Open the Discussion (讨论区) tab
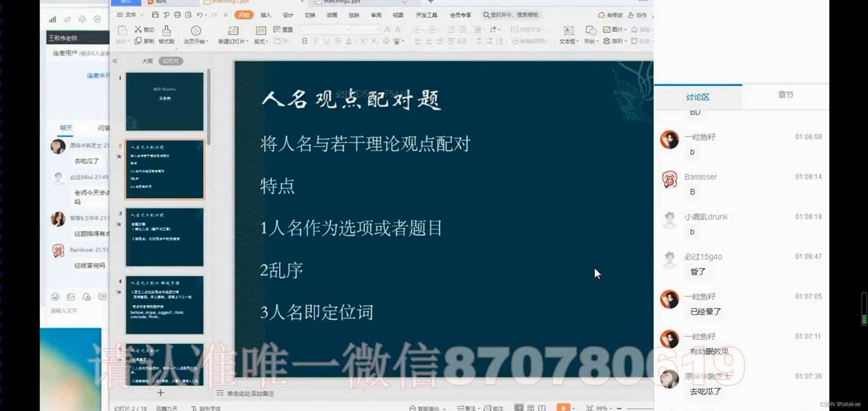 (698, 97)
